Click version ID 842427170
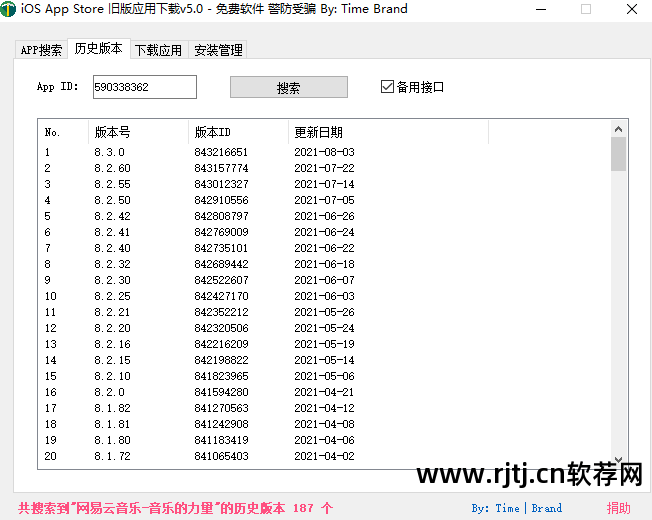Image resolution: width=652 pixels, height=520 pixels. tap(221, 296)
